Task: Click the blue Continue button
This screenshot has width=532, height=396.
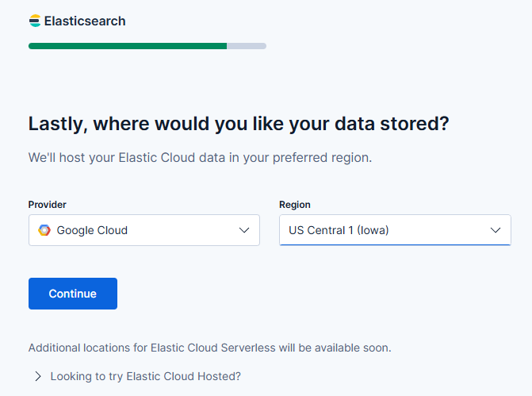Action: click(x=73, y=294)
